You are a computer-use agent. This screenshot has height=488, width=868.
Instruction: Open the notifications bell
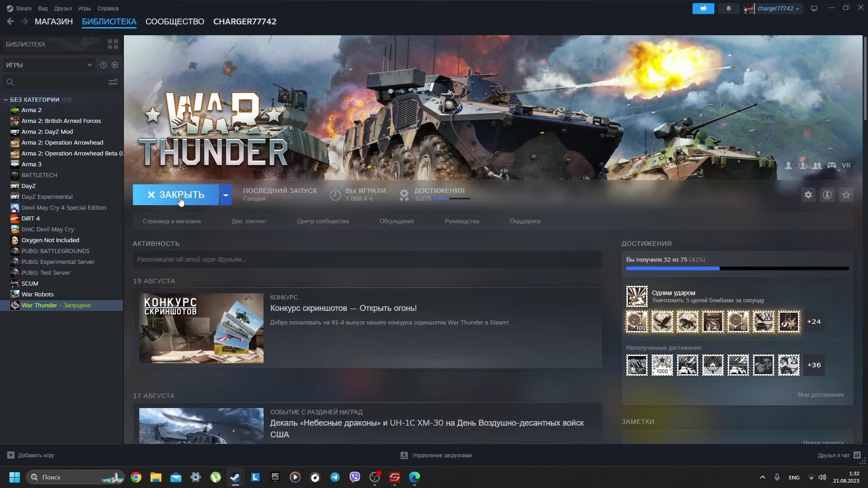(728, 9)
